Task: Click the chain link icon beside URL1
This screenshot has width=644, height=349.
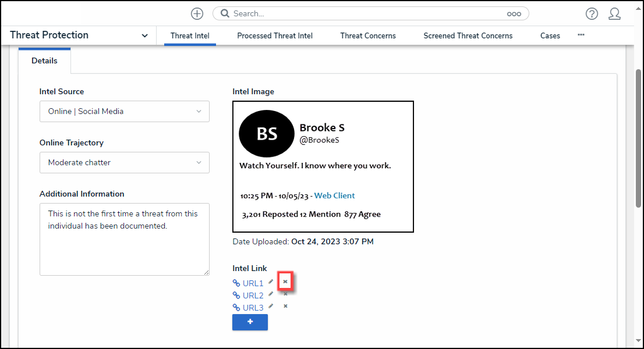Action: click(x=236, y=283)
